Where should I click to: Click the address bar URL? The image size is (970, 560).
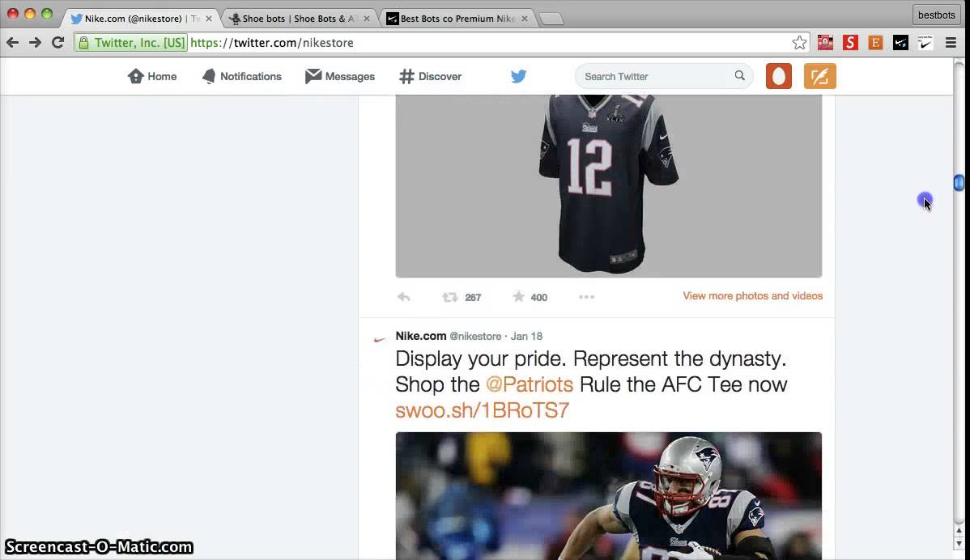coord(272,43)
